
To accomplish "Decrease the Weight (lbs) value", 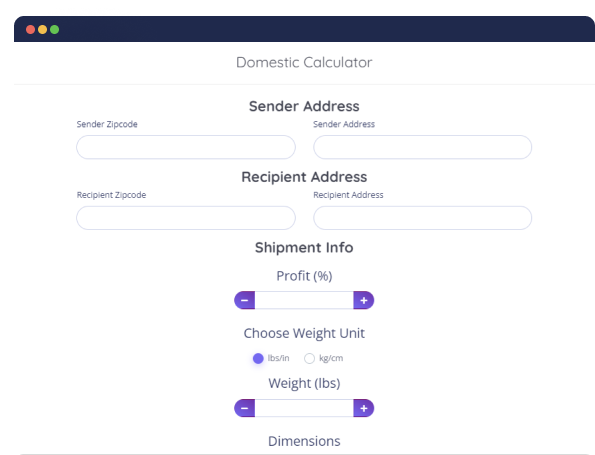I will (245, 408).
